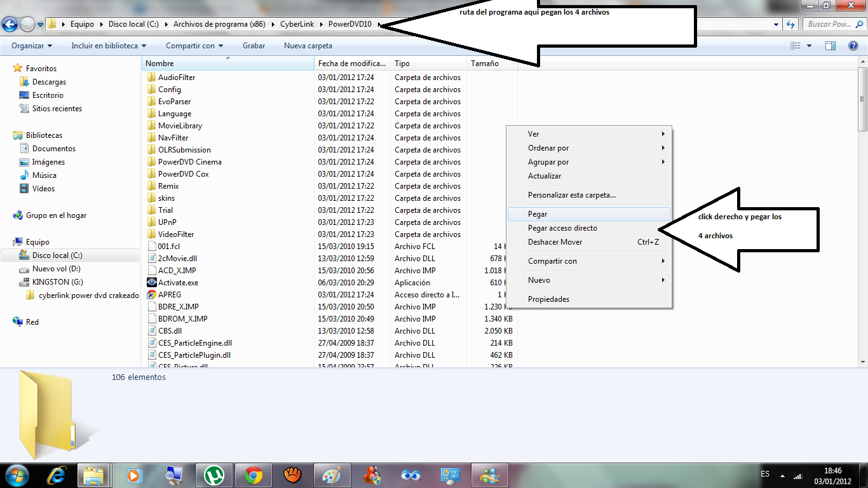Select KINGSTON (G:) drive in sidebar
This screenshot has width=868, height=488.
pos(57,282)
